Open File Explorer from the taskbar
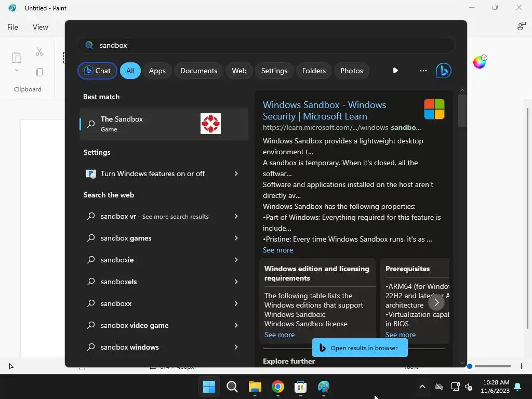 pyautogui.click(x=255, y=387)
